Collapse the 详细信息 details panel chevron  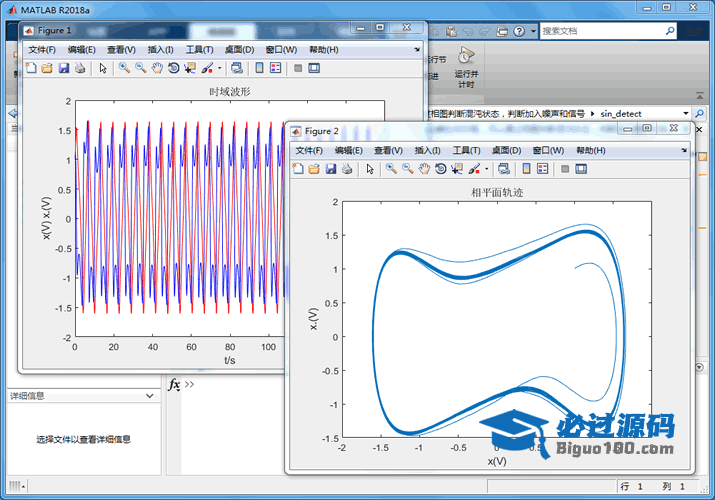150,396
